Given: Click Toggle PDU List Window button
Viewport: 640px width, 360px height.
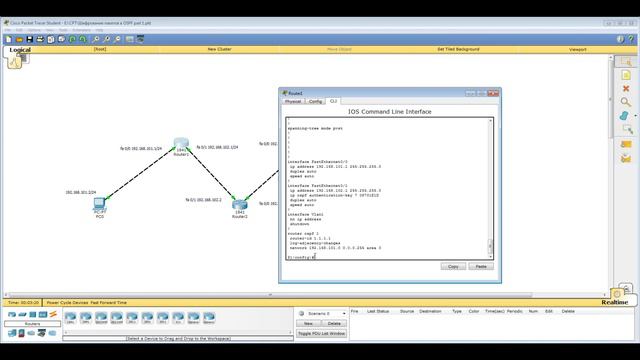Looking at the screenshot, I should pyautogui.click(x=321, y=333).
